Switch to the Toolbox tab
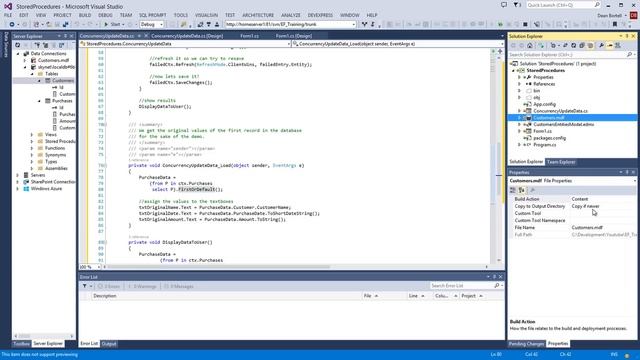The width and height of the screenshot is (640, 360). pyautogui.click(x=21, y=344)
